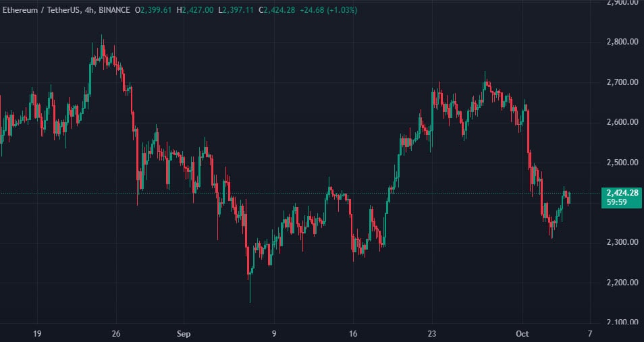The height and width of the screenshot is (342, 644).
Task: Click the current price label 2,424.28
Action: coord(622,193)
